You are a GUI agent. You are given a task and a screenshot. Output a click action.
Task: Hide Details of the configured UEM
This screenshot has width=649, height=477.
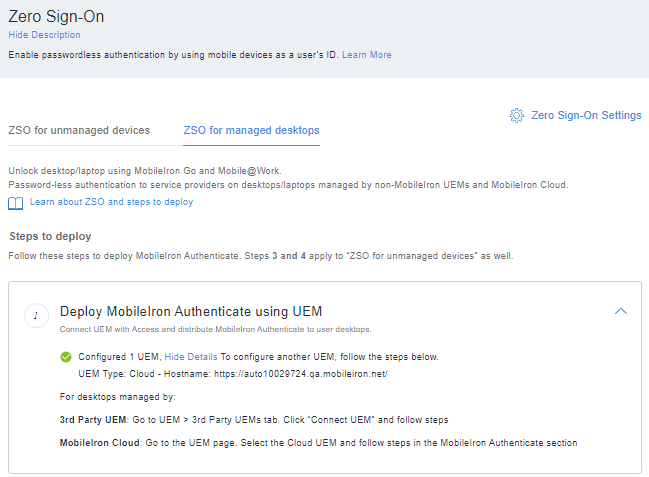tap(189, 357)
